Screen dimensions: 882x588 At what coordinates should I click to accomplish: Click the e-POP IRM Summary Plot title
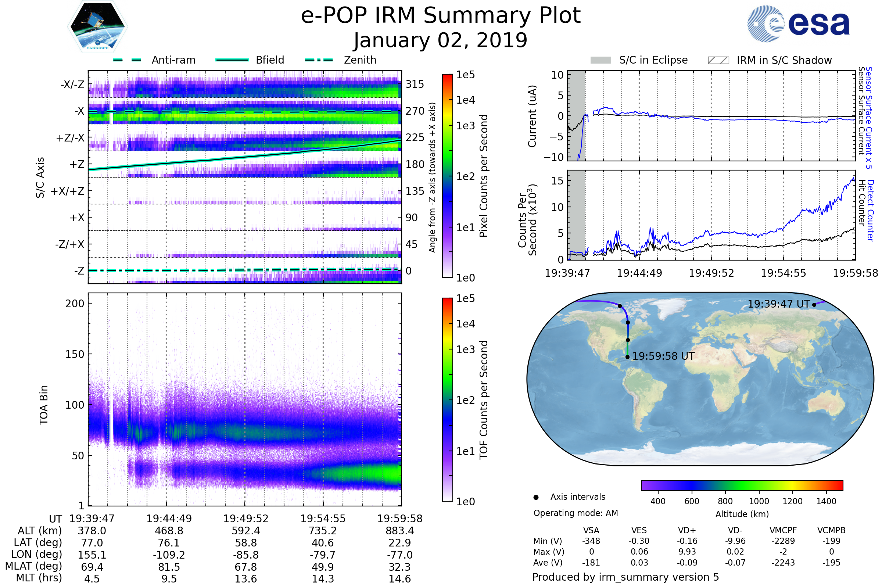[441, 16]
